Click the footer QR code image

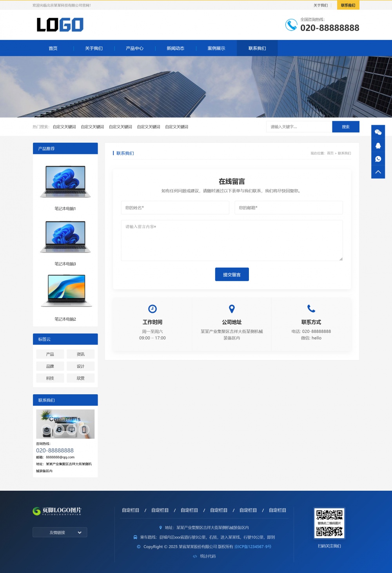pos(329,523)
